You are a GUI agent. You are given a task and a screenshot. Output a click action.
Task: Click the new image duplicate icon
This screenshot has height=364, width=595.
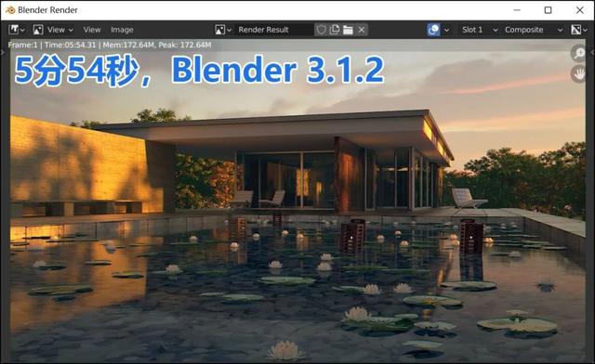pyautogui.click(x=335, y=30)
